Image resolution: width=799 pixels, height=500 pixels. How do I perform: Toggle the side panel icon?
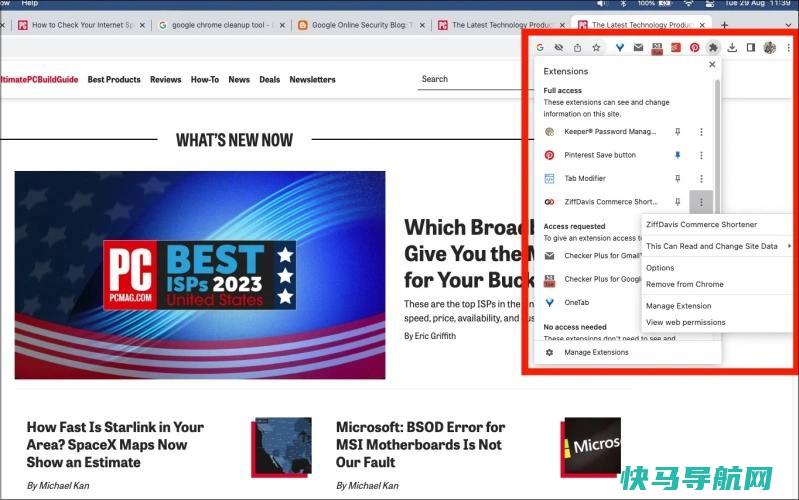tap(751, 47)
